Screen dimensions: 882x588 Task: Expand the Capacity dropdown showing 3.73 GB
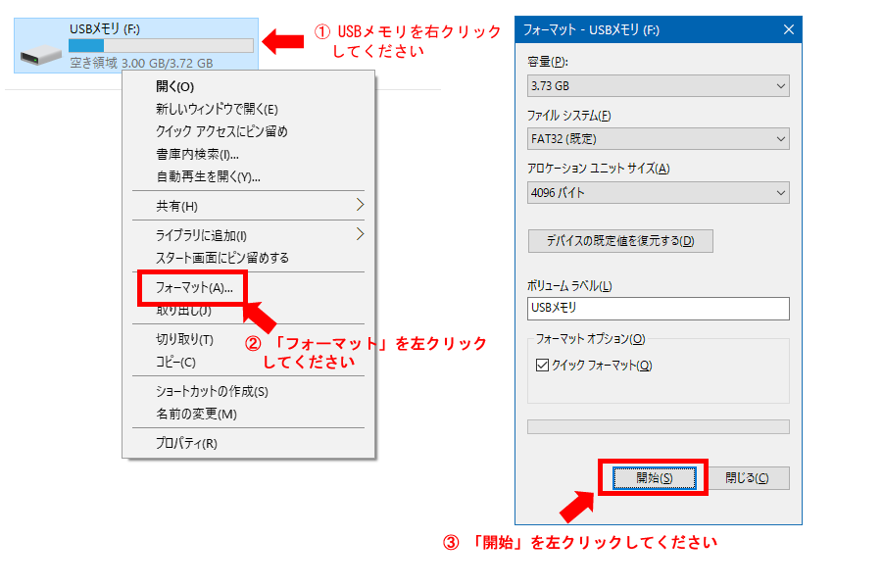click(x=658, y=86)
